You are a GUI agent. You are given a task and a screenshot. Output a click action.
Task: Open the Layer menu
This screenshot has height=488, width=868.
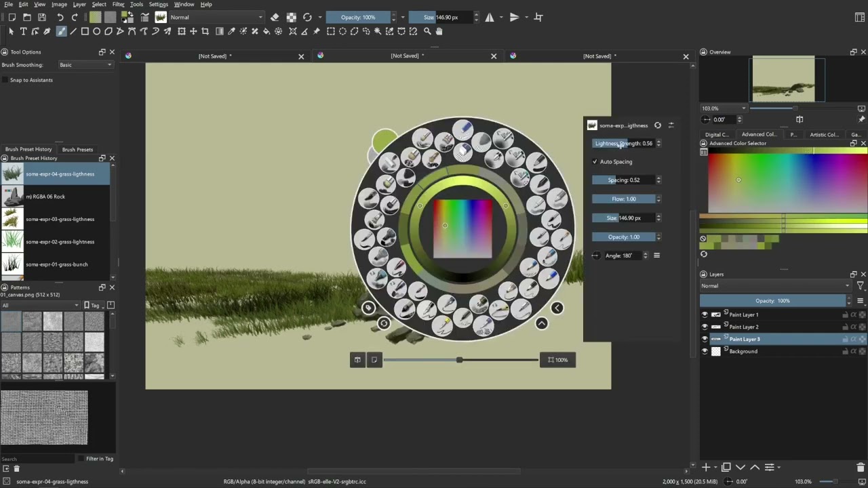(x=79, y=4)
